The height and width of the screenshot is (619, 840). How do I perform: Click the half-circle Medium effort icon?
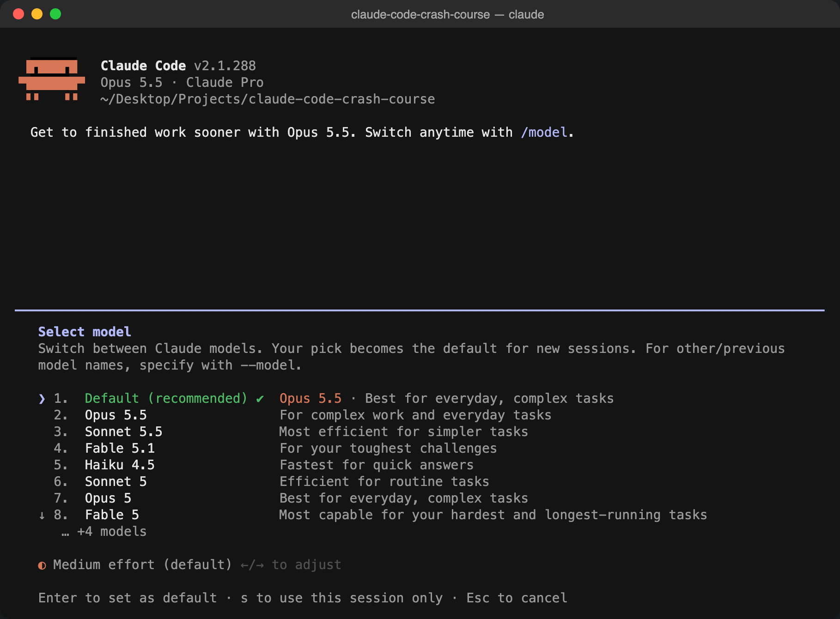coord(42,565)
